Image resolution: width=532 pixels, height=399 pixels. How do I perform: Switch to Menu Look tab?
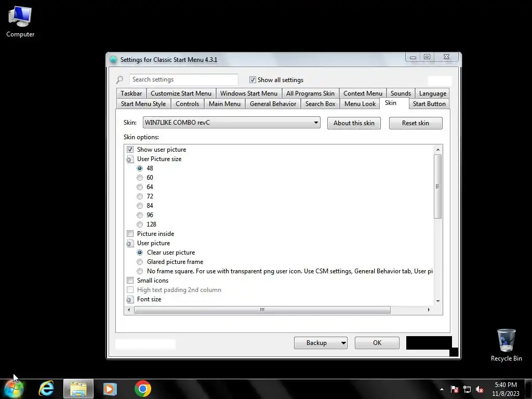[x=360, y=104]
